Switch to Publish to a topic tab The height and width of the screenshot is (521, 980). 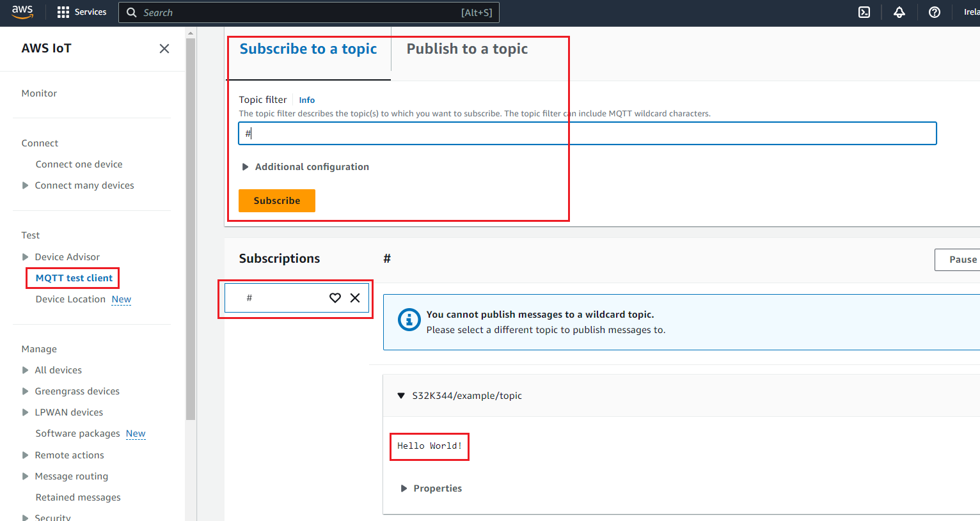(x=467, y=49)
